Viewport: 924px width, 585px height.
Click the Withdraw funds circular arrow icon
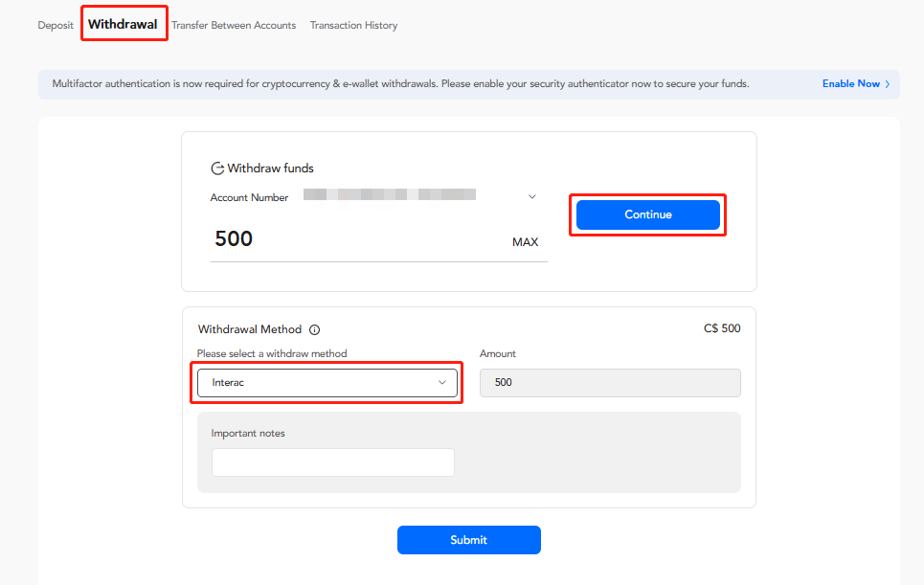[217, 169]
